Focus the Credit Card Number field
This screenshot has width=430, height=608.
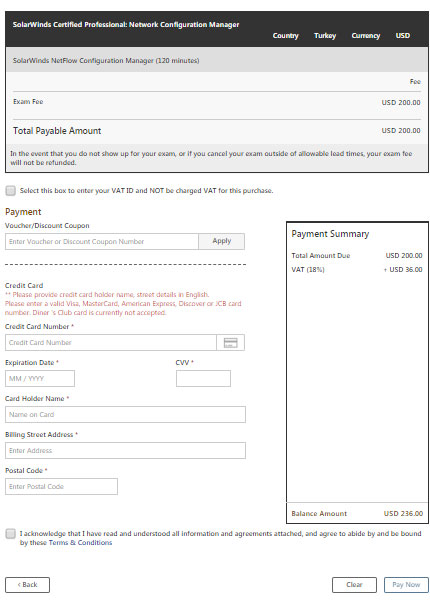point(111,343)
